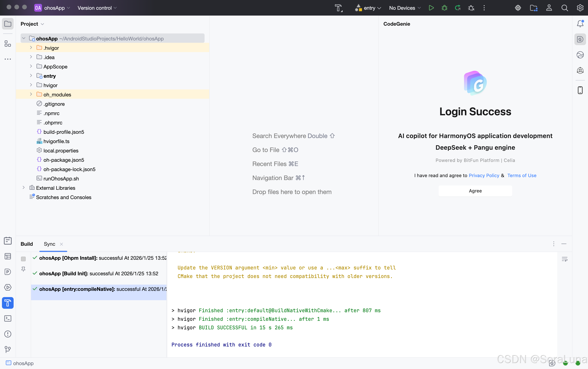Image resolution: width=588 pixels, height=369 pixels.
Task: Expand the entry module folder
Action: [31, 76]
